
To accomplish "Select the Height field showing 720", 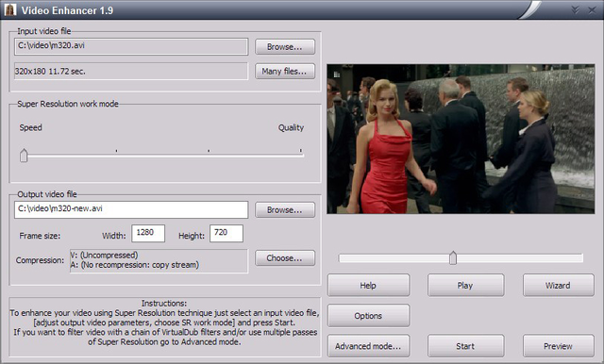I will coord(226,233).
